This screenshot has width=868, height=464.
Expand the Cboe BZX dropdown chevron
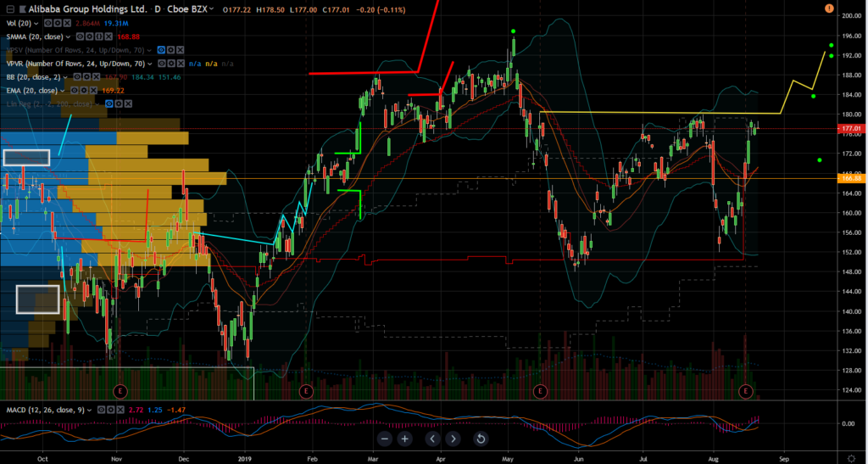click(211, 8)
